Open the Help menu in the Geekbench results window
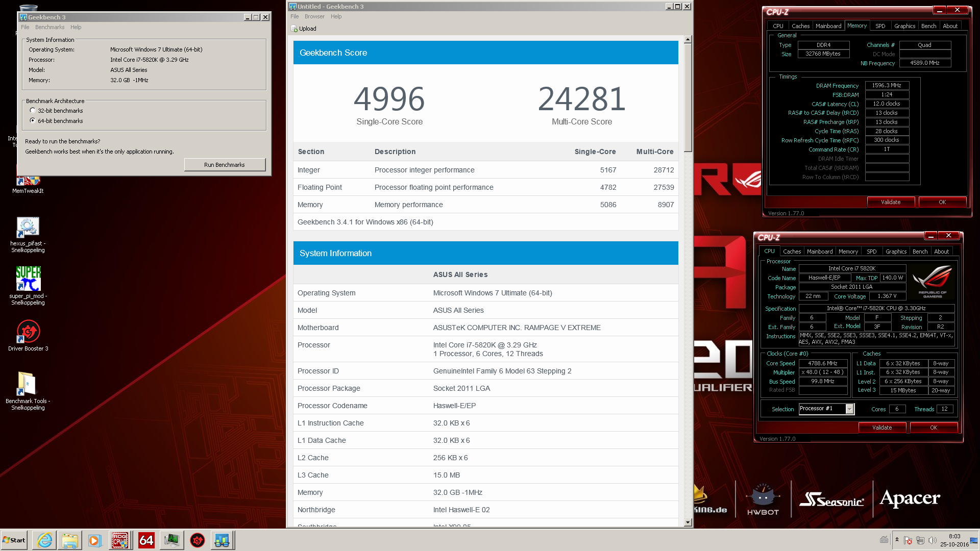Image resolution: width=980 pixels, height=551 pixels. tap(336, 17)
